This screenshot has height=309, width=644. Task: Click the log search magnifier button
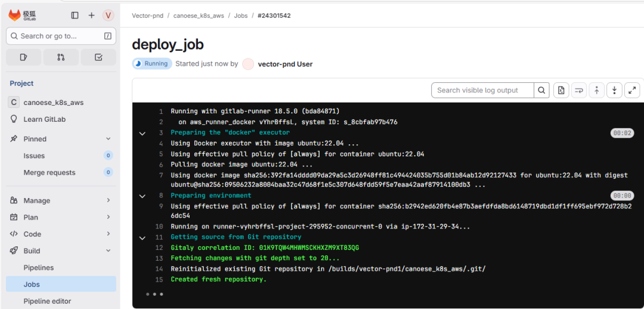541,91
